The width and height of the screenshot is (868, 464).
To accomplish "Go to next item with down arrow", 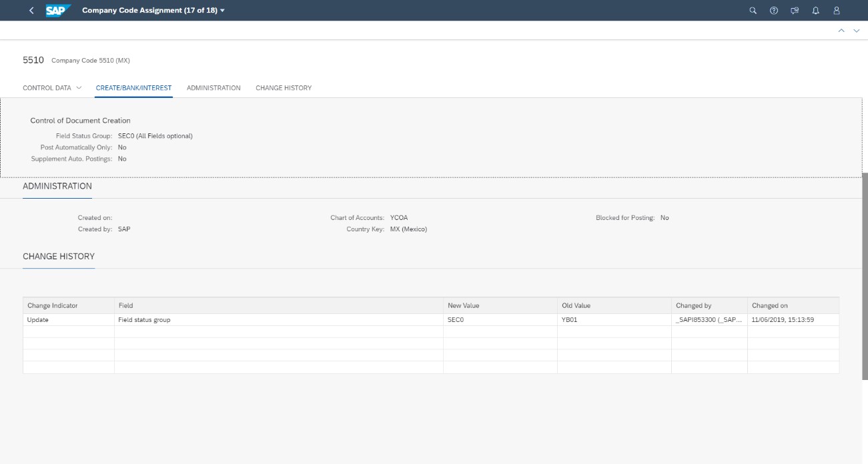I will [x=857, y=31].
